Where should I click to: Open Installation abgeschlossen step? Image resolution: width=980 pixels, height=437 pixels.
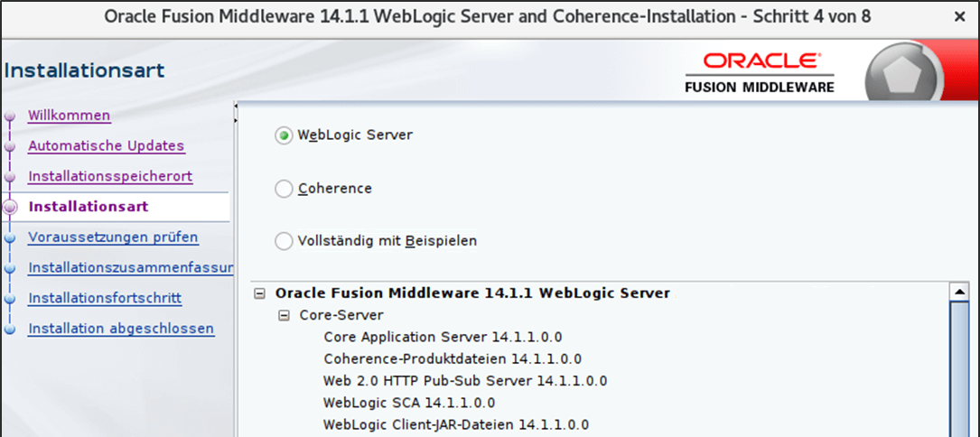121,329
